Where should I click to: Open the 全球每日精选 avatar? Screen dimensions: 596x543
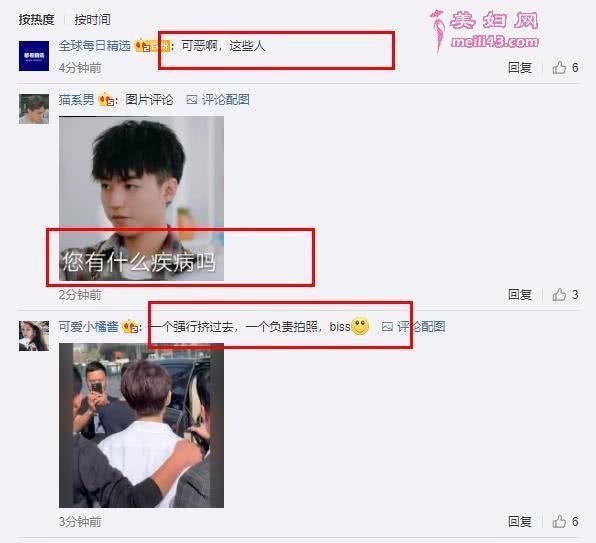(34, 56)
